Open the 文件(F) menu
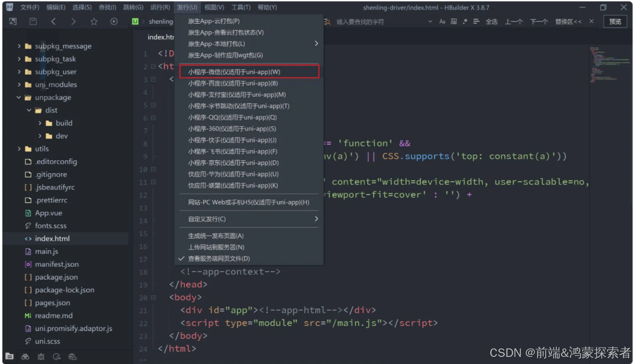 point(30,7)
